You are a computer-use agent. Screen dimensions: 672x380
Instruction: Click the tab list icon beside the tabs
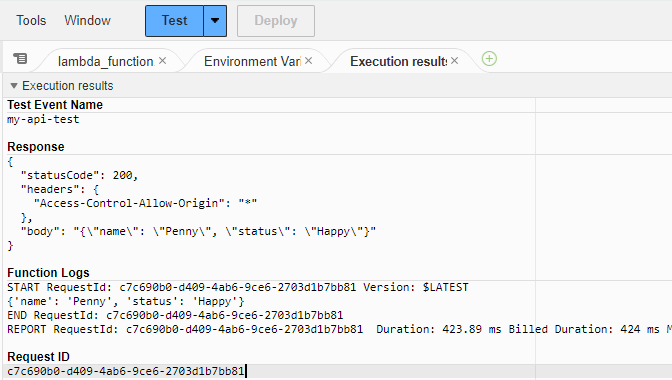pos(20,58)
